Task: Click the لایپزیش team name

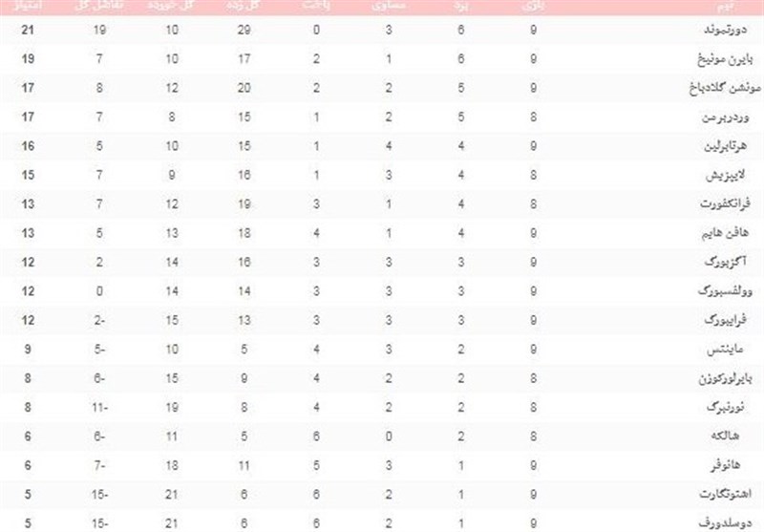Action: click(x=730, y=174)
